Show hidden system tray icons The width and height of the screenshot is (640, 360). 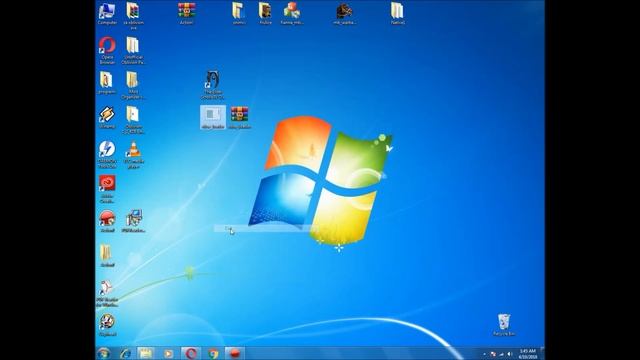[x=484, y=354]
